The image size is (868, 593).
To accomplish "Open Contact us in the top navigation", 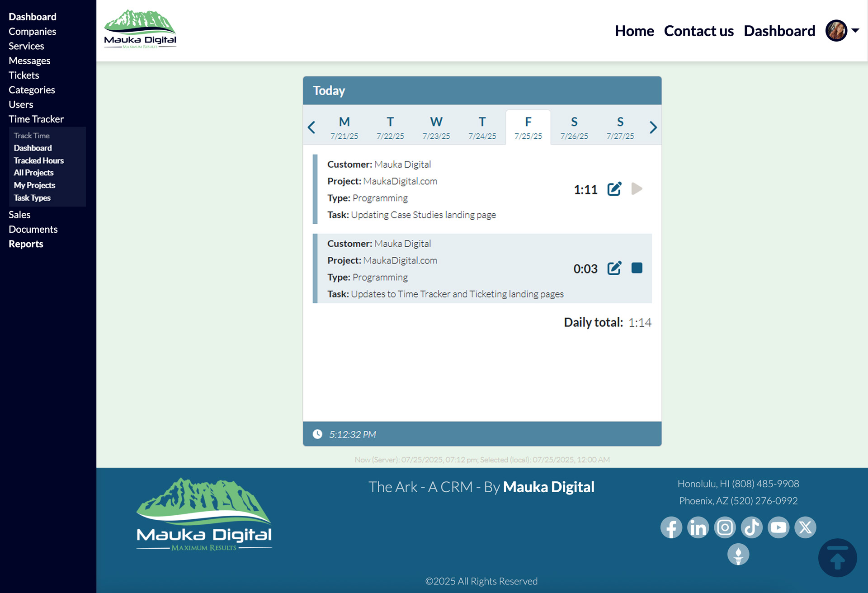I will [699, 31].
